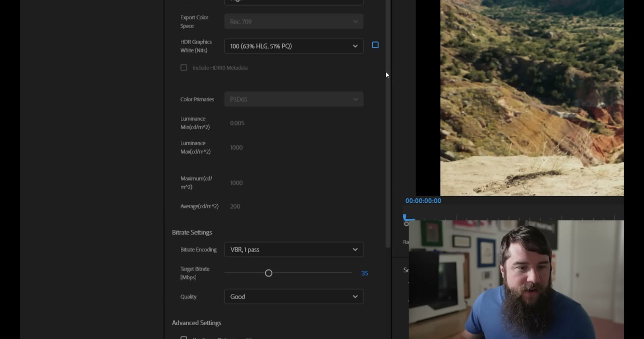Click the Include HDR10 Metadata label
The image size is (644, 339).
point(220,68)
